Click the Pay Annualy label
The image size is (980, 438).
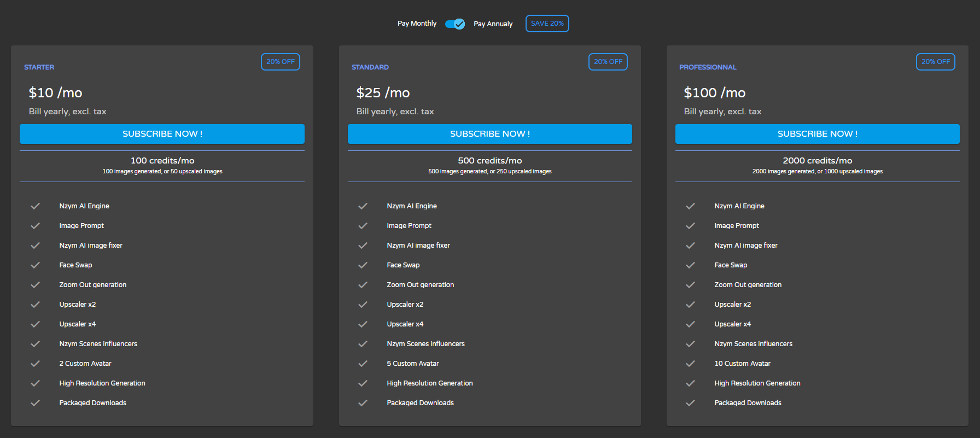tap(493, 24)
